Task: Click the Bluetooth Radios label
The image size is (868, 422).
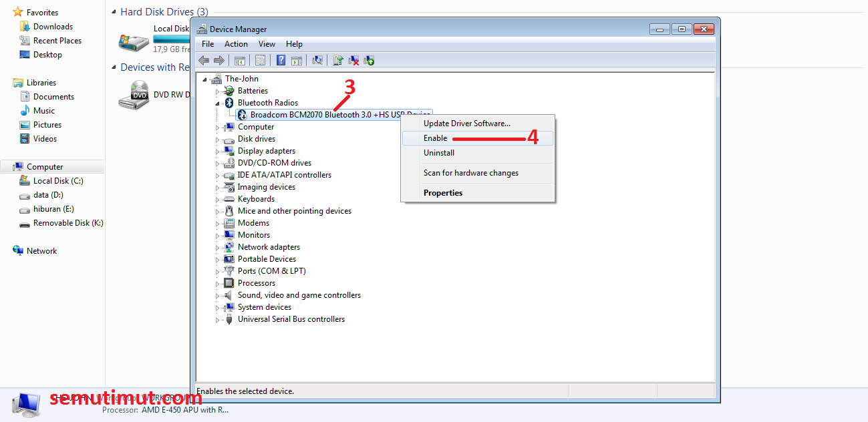Action: pyautogui.click(x=268, y=103)
